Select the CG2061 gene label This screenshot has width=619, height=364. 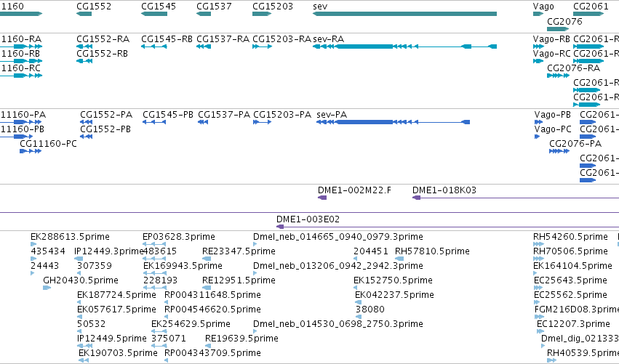pos(591,7)
